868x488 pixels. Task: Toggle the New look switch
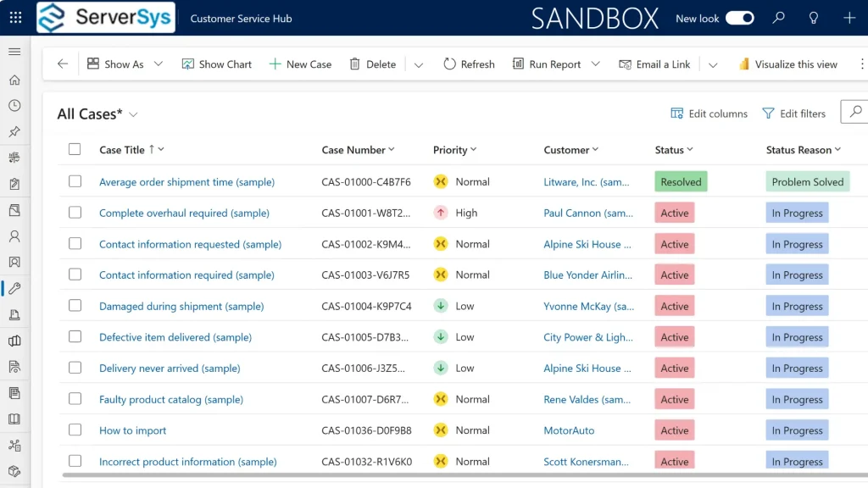[739, 18]
